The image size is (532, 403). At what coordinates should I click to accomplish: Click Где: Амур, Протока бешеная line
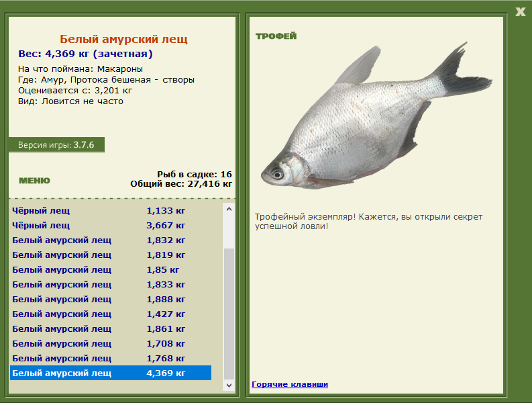point(106,80)
